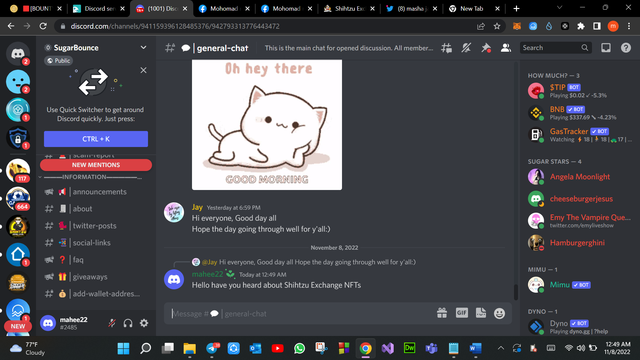Viewport: 640px width, 360px height.
Task: Toggle microphone mute in user panel
Action: (112, 323)
